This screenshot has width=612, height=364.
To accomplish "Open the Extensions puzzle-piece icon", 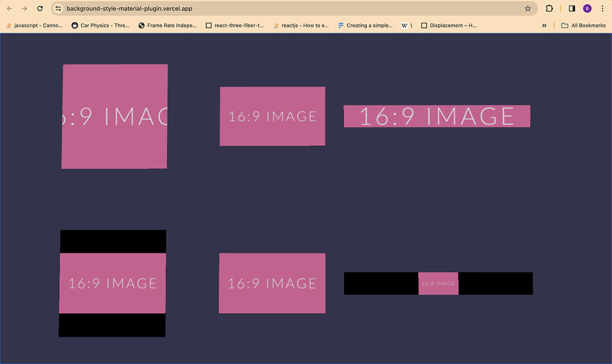I will pyautogui.click(x=549, y=8).
